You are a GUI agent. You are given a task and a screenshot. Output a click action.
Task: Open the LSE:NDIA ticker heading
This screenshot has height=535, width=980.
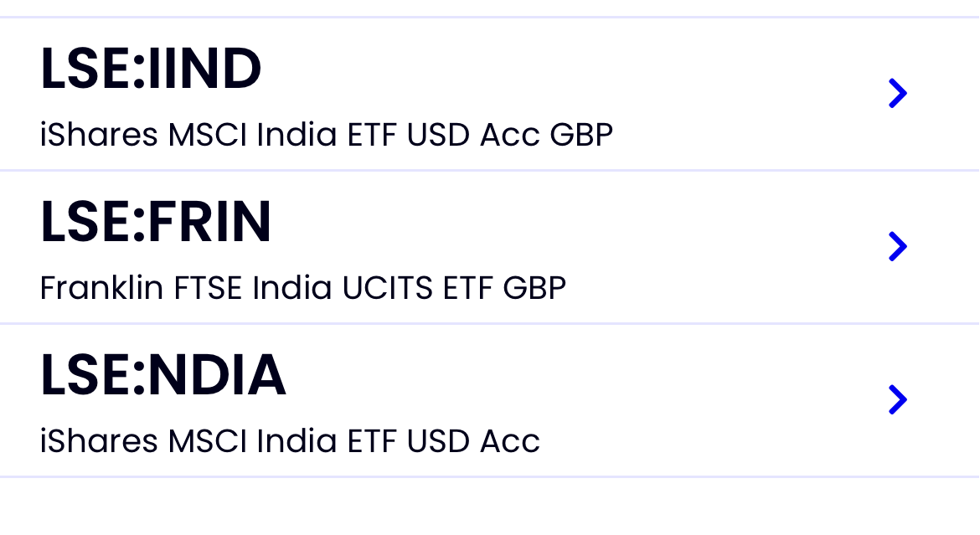point(163,376)
